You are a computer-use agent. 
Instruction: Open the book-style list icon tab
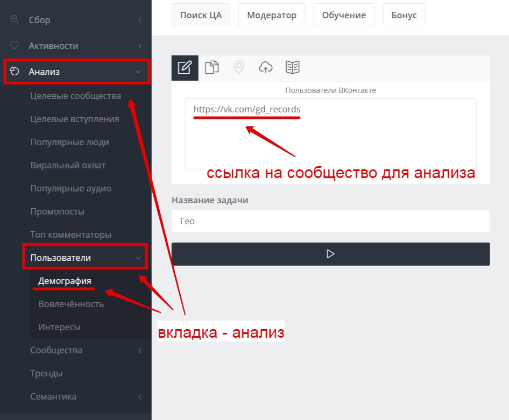coord(293,67)
